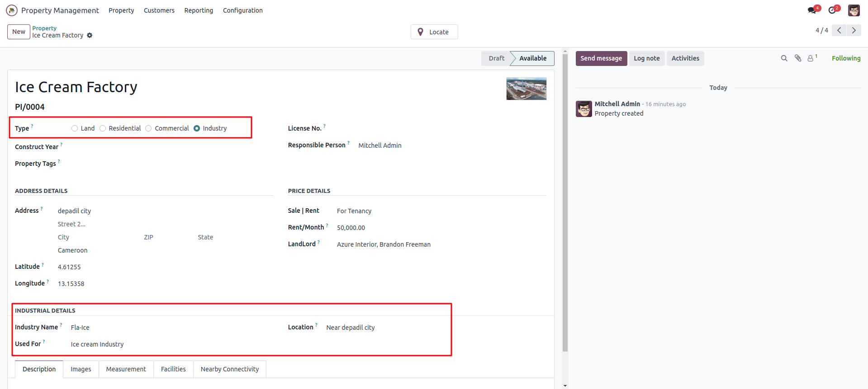Image resolution: width=868 pixels, height=389 pixels.
Task: Open the Nearby Connectivity tab
Action: [229, 369]
